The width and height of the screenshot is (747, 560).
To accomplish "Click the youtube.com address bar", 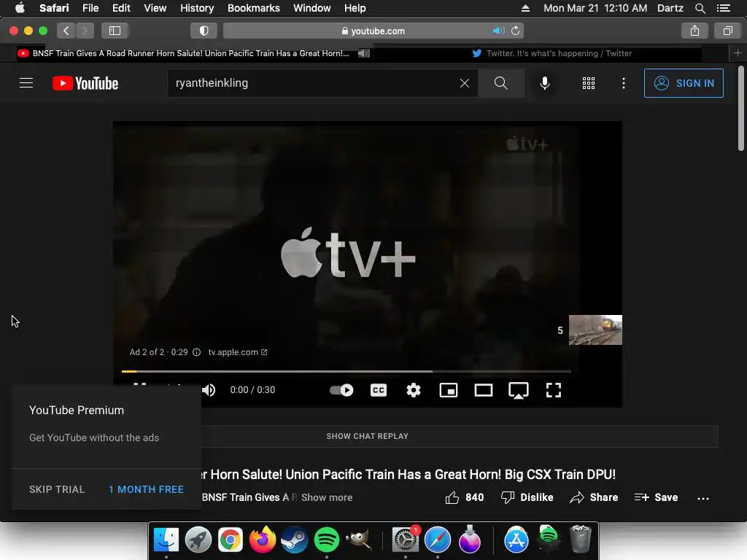I will pyautogui.click(x=373, y=31).
